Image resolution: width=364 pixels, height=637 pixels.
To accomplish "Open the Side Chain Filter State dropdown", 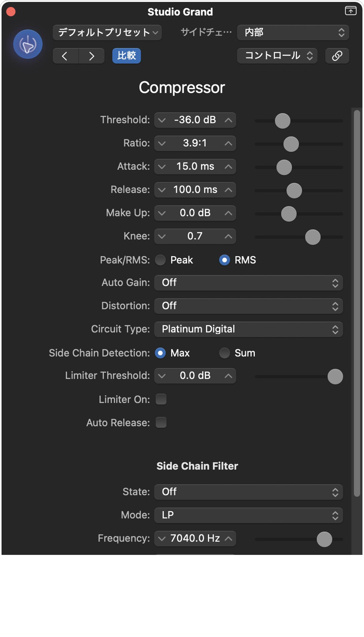I will coord(248,492).
